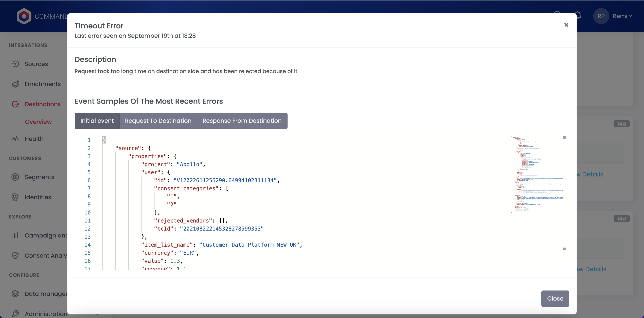
Task: Click the Campaign analytics bar chart icon
Action: [15, 235]
